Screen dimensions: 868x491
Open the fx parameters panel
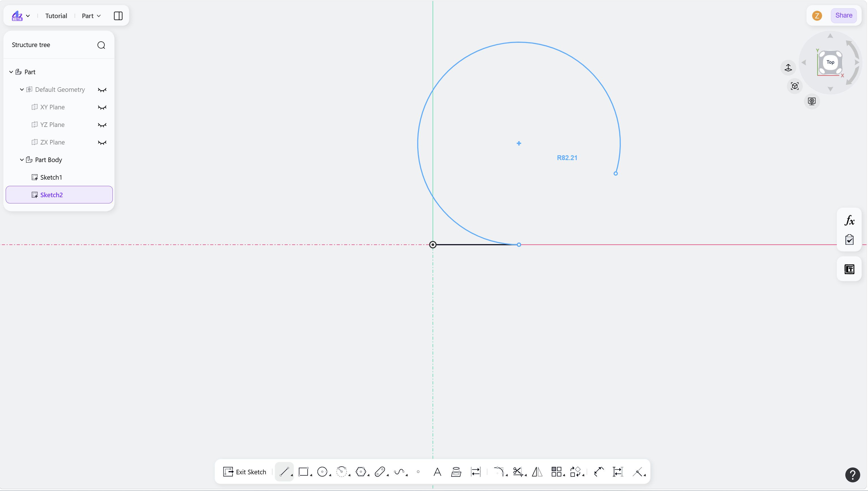click(849, 220)
